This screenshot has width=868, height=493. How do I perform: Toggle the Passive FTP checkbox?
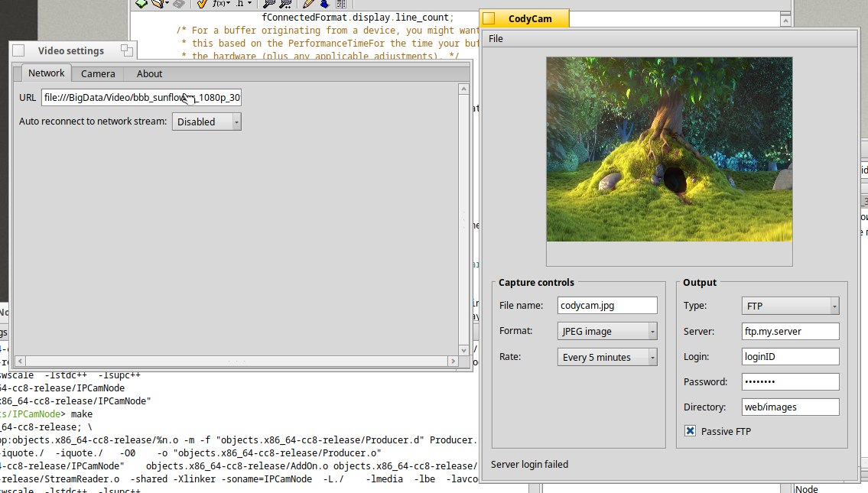690,431
